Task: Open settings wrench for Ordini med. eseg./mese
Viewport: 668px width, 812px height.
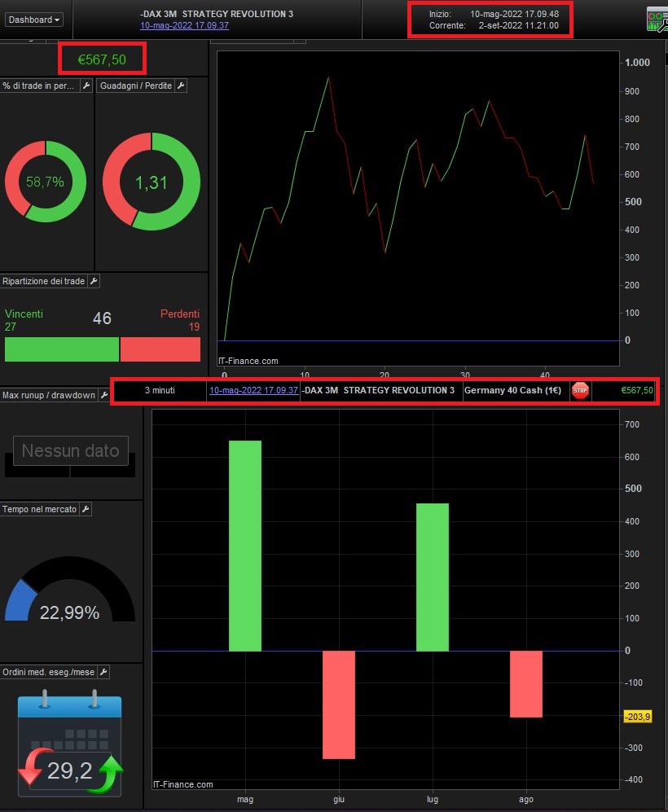Action: pyautogui.click(x=103, y=672)
